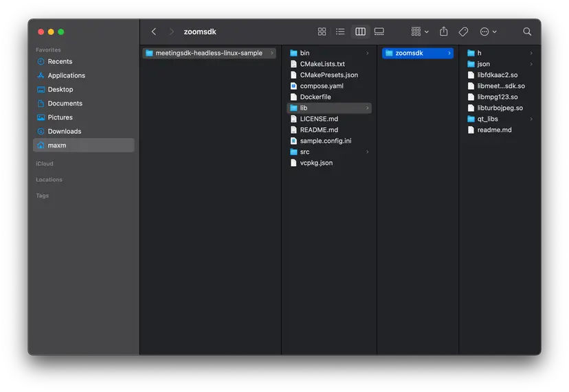Open Applications in the sidebar
The image size is (569, 392).
pyautogui.click(x=66, y=76)
